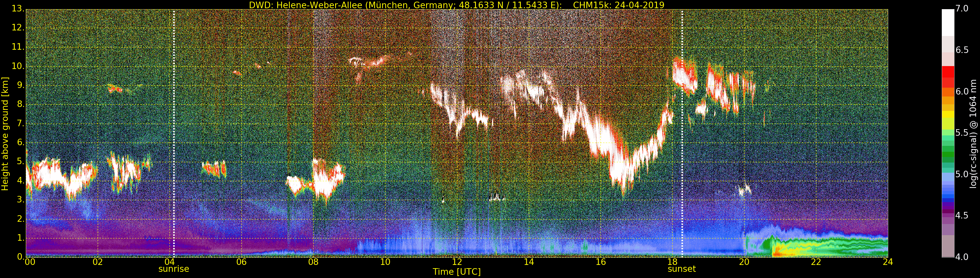980x278 pixels.
Task: Select the 12 hour tick on the time axis
Action: tap(457, 262)
